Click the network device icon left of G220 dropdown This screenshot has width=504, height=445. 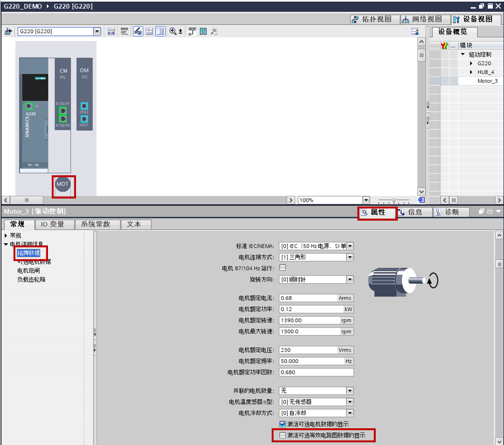point(8,31)
